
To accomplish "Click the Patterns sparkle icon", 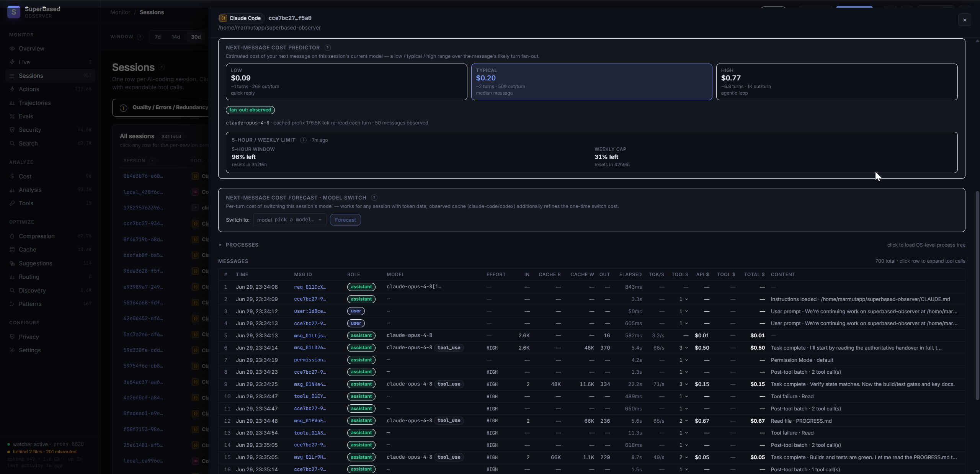I will (12, 304).
